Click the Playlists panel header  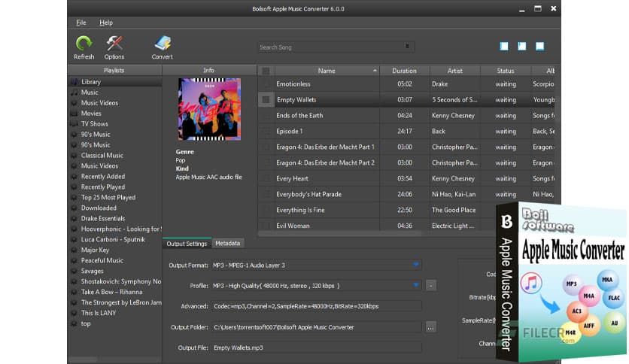[114, 70]
